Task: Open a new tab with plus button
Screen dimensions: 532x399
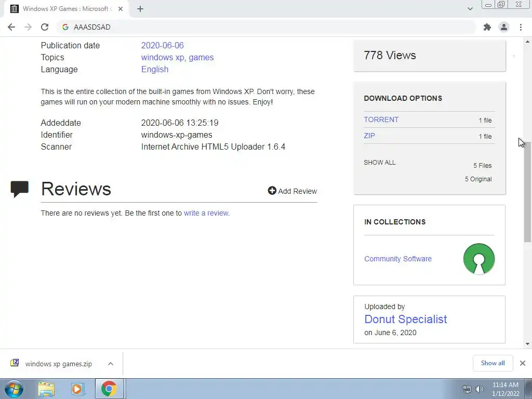Action: coord(140,9)
